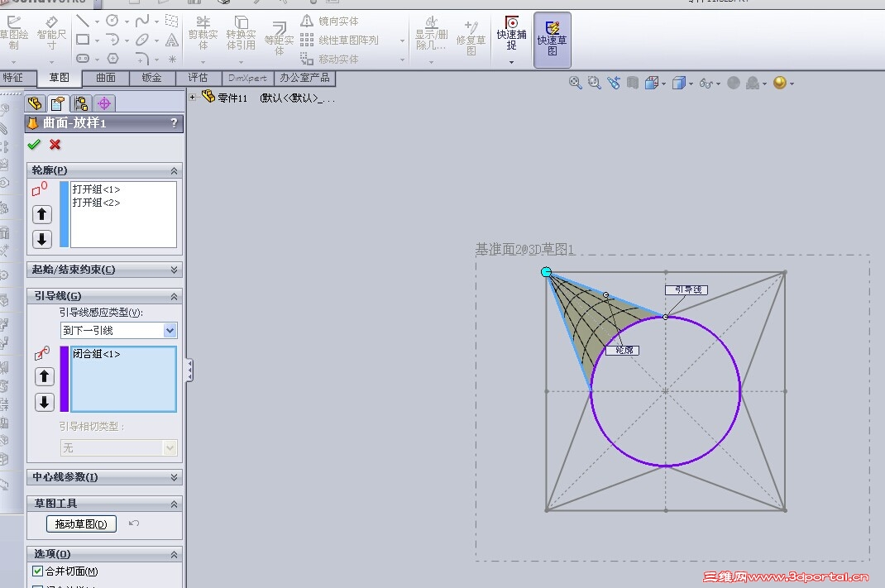Open DimXpertManager tab icon
Screen dimensions: 885x588
(104, 103)
